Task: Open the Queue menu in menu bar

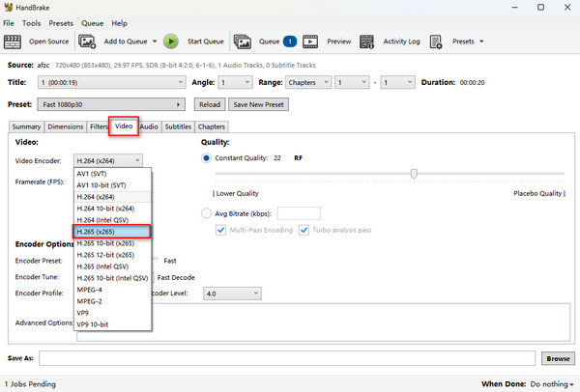Action: tap(93, 23)
